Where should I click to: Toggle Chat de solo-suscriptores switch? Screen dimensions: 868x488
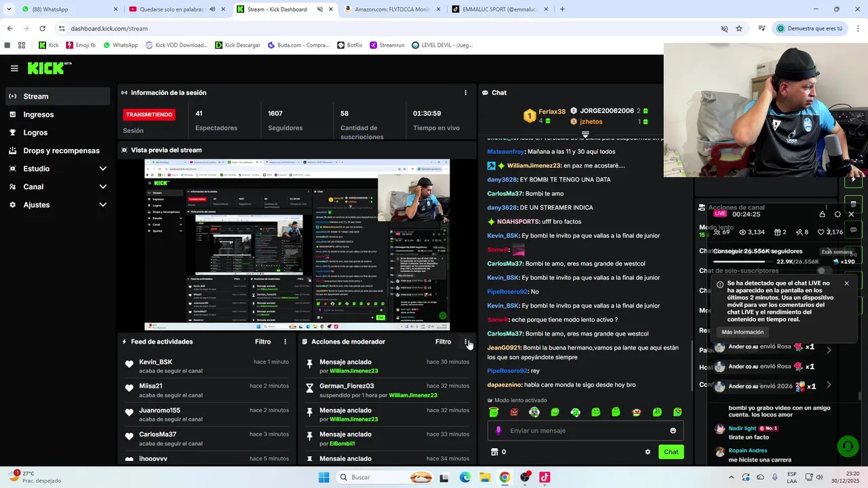click(823, 271)
